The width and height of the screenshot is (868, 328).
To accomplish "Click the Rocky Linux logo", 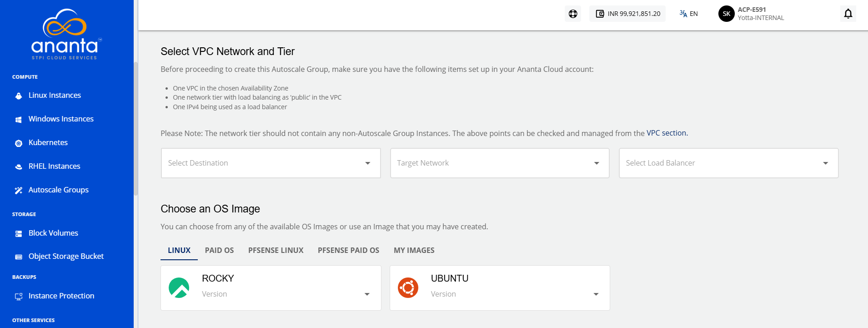I will (179, 288).
